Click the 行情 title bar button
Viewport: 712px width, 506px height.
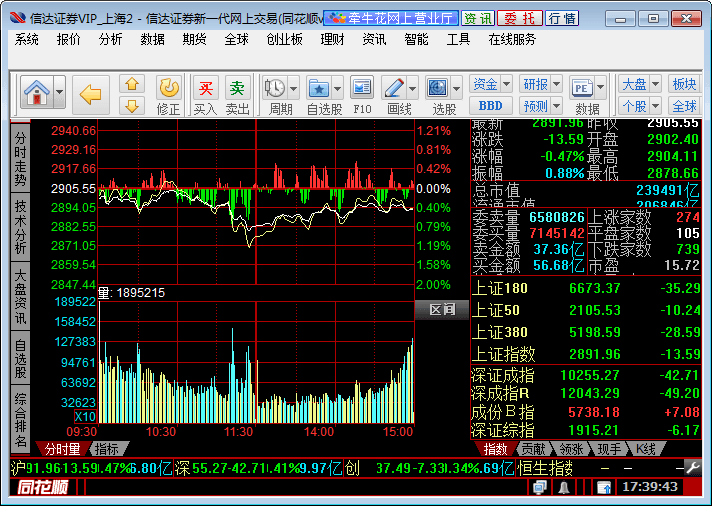[x=562, y=18]
